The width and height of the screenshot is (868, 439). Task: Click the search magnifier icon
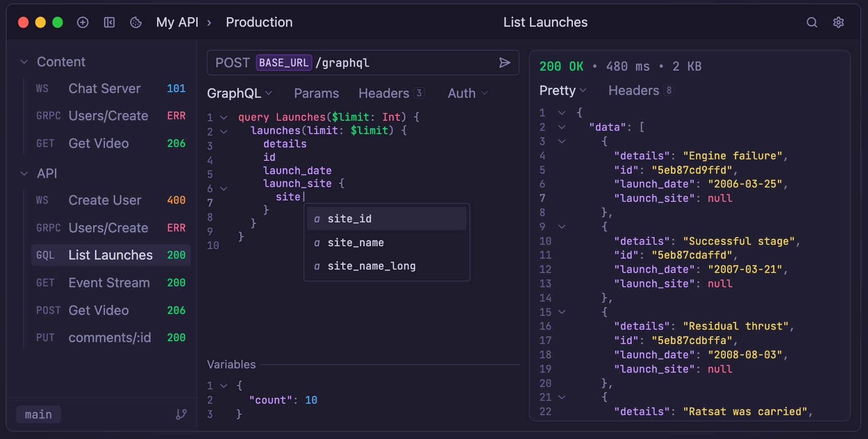812,22
